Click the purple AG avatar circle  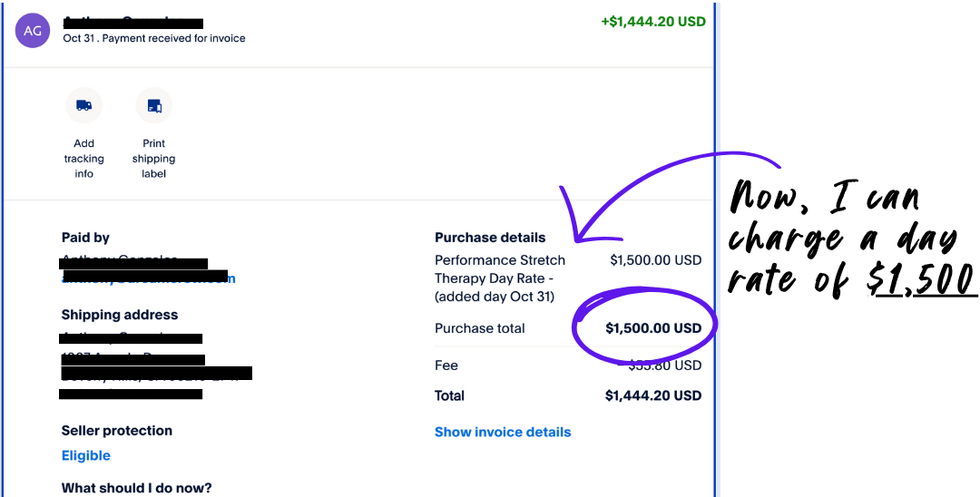tap(33, 31)
